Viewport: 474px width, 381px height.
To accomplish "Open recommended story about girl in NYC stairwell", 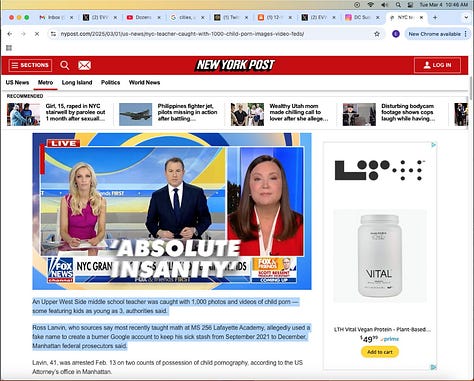I will [x=75, y=112].
